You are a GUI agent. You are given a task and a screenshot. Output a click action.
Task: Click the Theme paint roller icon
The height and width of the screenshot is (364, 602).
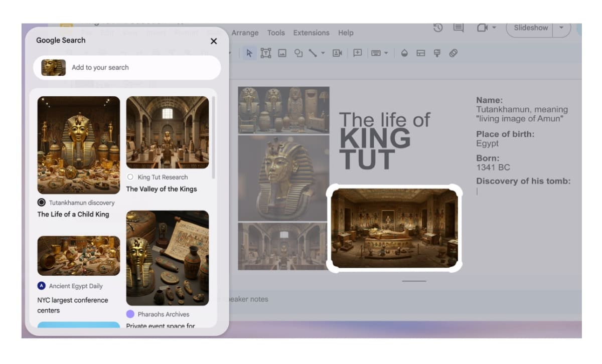pyautogui.click(x=437, y=53)
